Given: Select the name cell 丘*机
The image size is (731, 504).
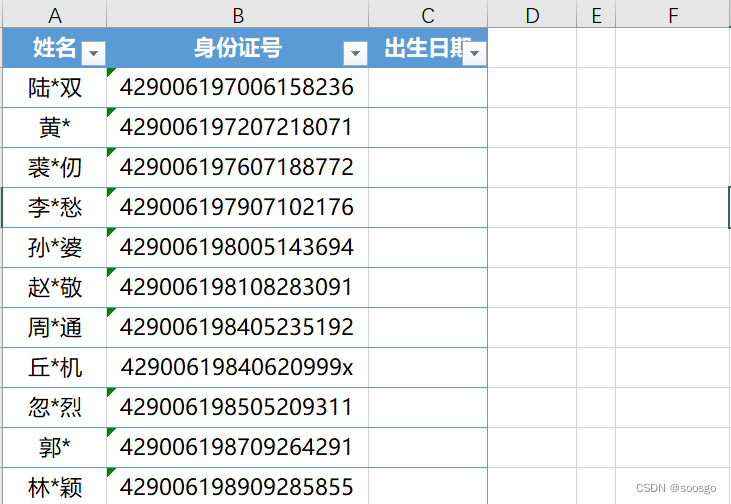Looking at the screenshot, I should pos(55,367).
